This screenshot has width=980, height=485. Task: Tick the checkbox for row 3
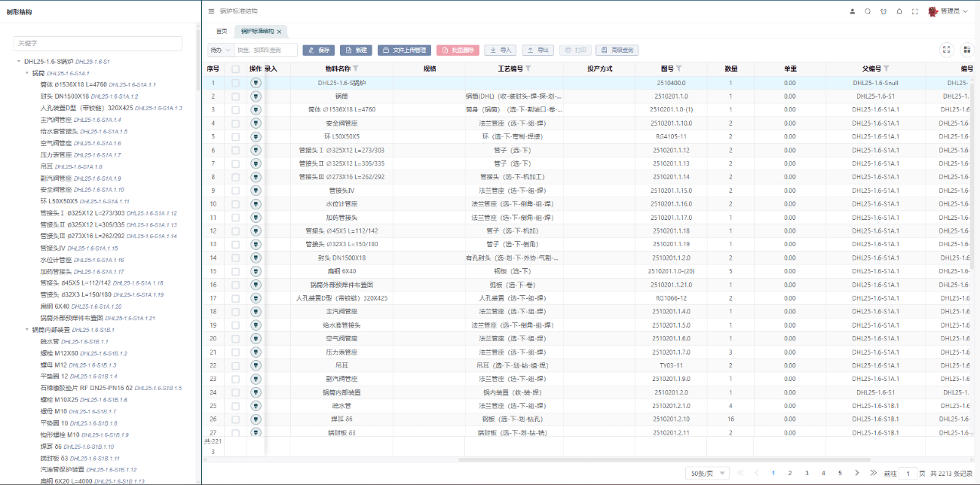[x=236, y=110]
